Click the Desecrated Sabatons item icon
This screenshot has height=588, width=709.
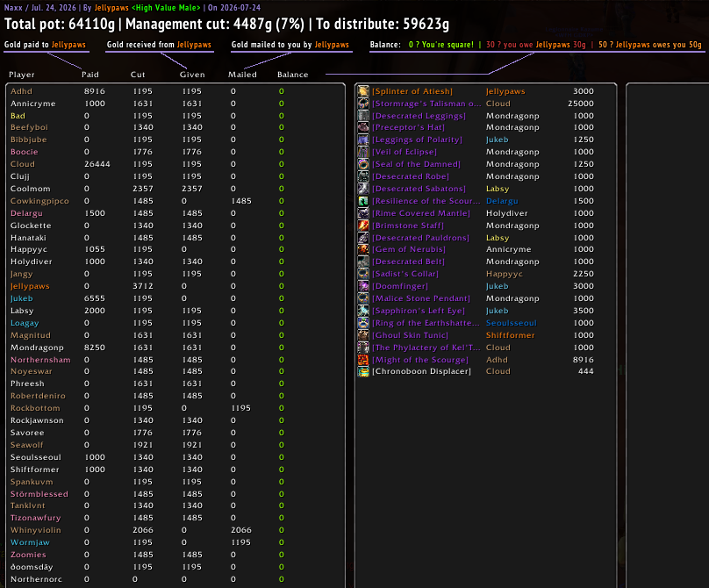click(363, 188)
